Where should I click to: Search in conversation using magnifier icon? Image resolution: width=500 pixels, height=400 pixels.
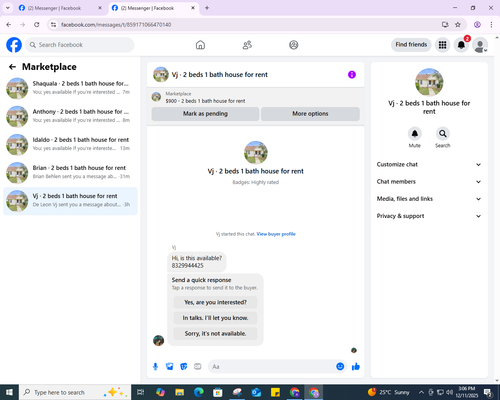[443, 134]
